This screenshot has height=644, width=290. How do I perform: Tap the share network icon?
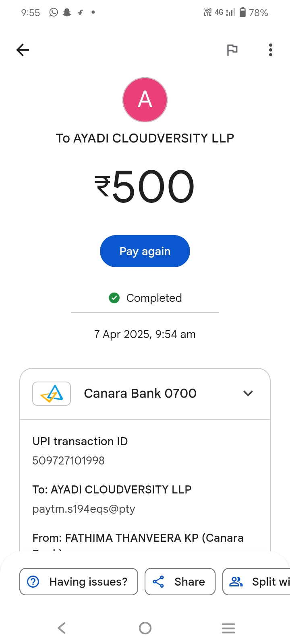tap(158, 582)
